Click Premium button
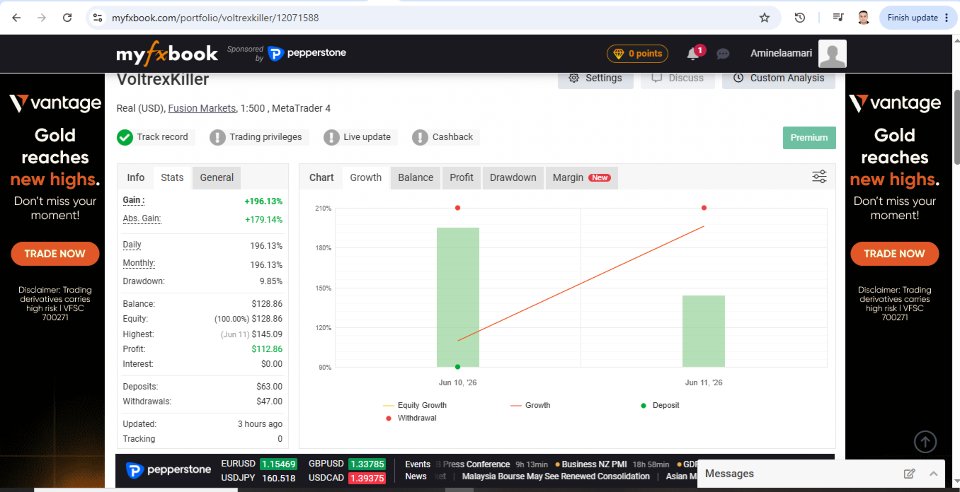This screenshot has height=492, width=960. [809, 138]
